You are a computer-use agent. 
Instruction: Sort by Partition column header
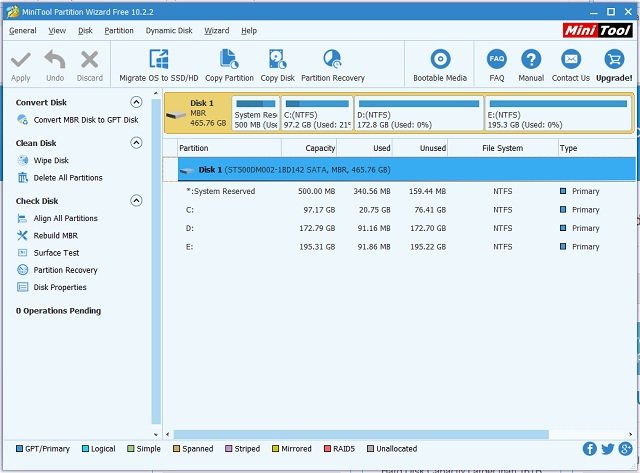click(229, 148)
